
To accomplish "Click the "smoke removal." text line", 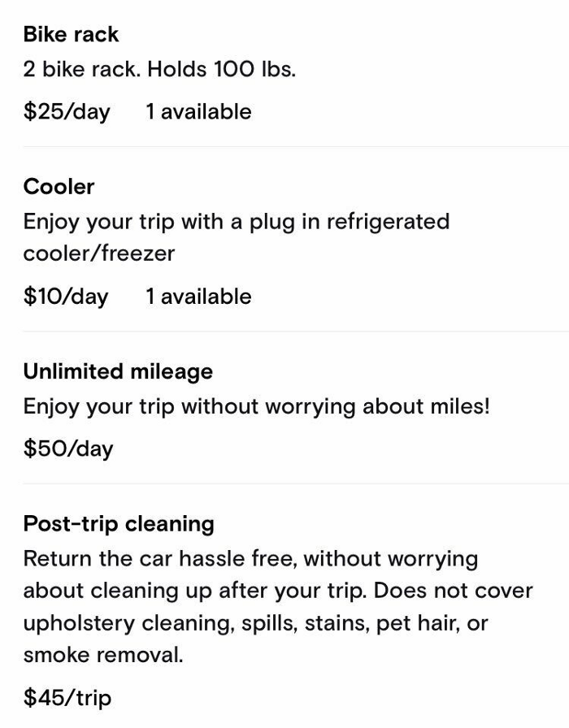I will (x=103, y=655).
